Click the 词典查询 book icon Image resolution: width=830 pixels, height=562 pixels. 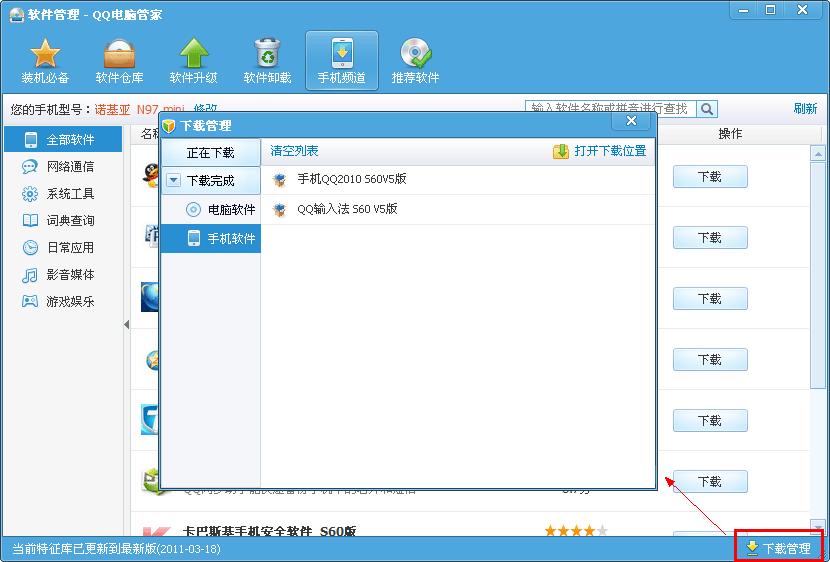tap(30, 221)
